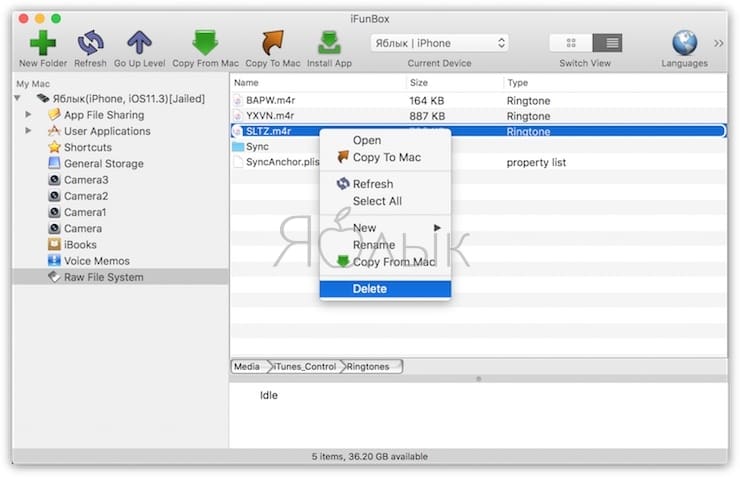Click the 887 KB size cell
Viewport: 740px width, 477px height.
427,116
